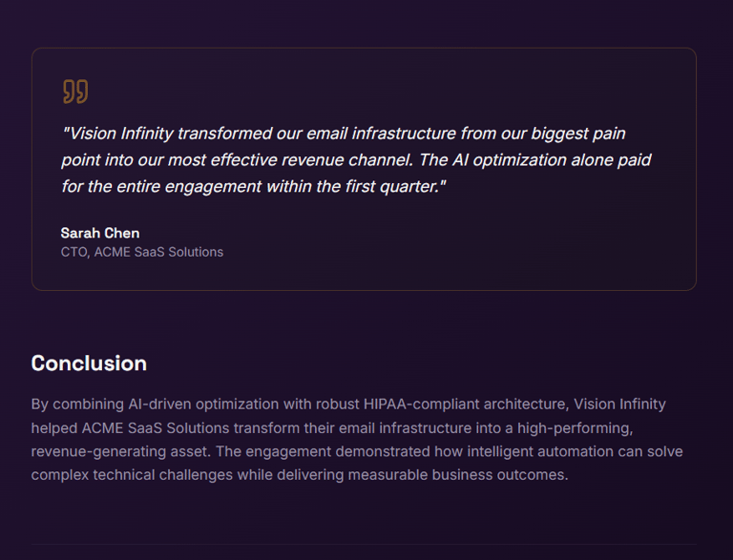Click the gold quotation mark icon

coord(75,92)
